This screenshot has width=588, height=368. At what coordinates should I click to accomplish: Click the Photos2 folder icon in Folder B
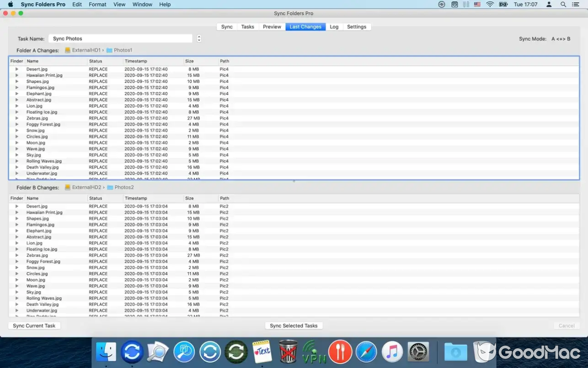point(110,187)
